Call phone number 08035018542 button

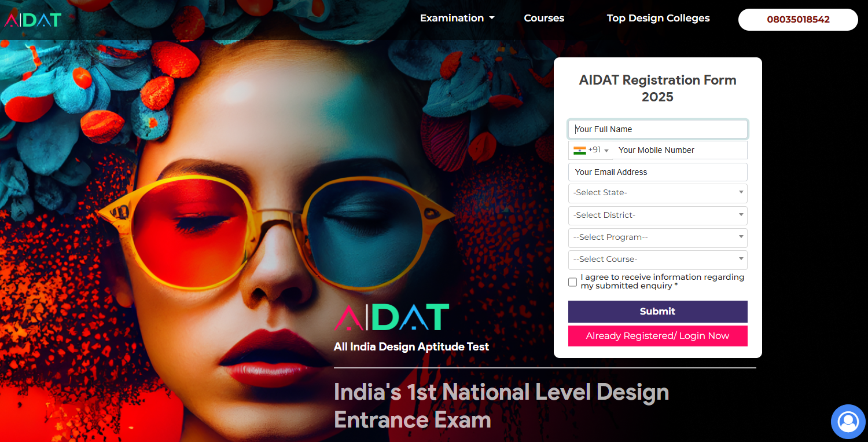coord(798,20)
